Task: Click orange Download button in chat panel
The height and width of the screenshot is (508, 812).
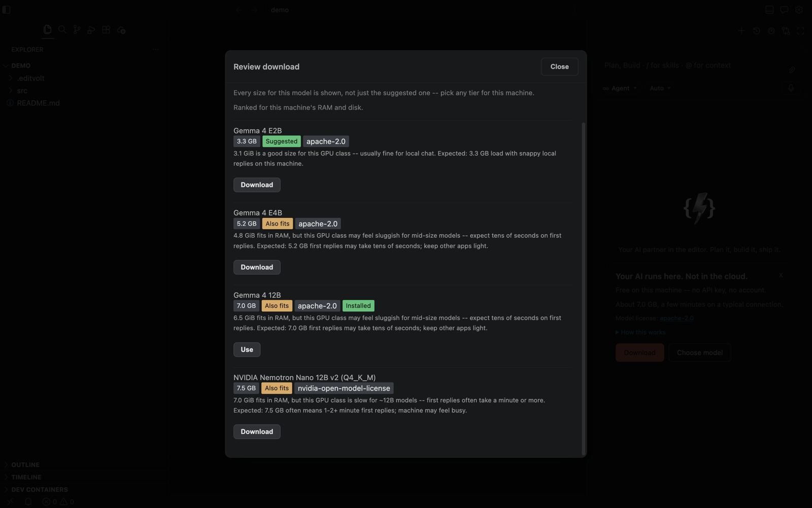Action: coord(639,353)
